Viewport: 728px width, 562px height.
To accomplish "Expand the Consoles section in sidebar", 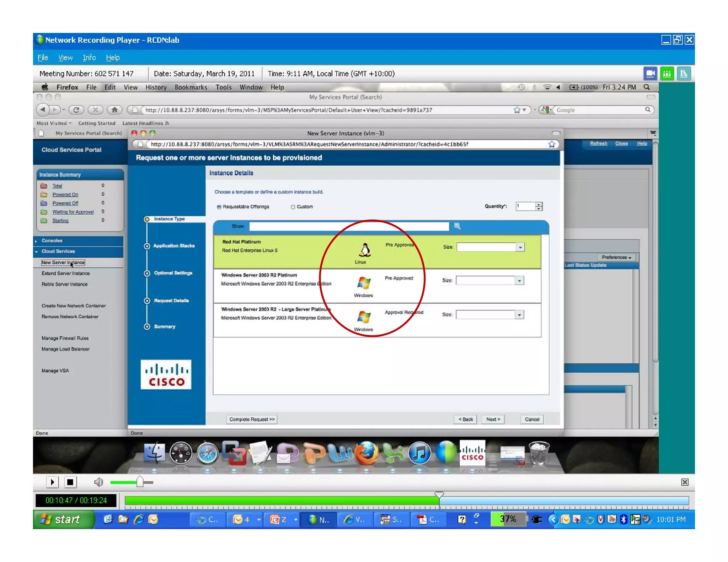I will (x=79, y=241).
